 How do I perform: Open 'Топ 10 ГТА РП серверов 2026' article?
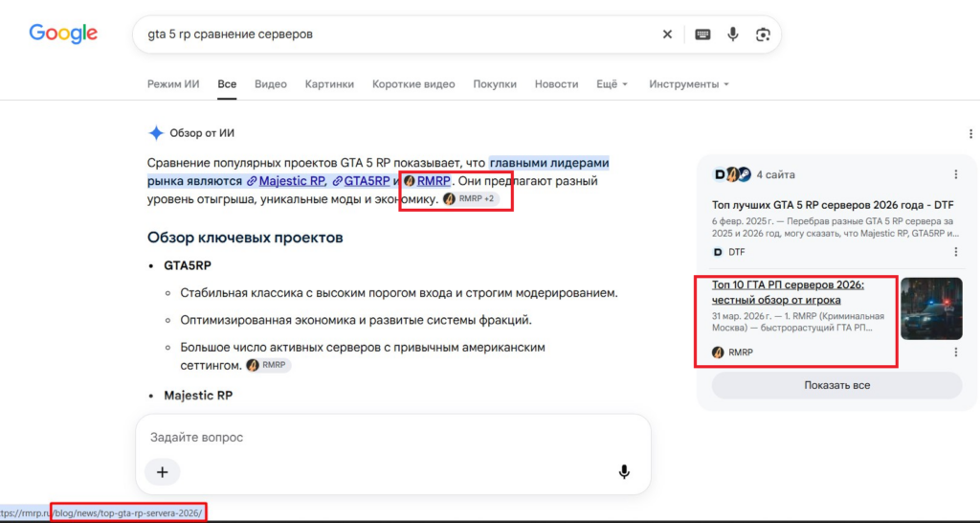pyautogui.click(x=789, y=292)
